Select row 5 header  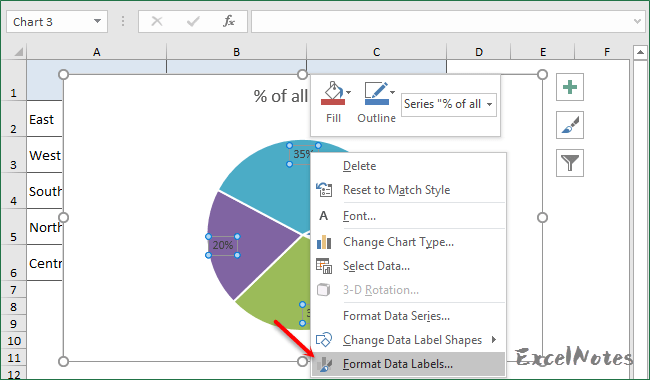[x=14, y=227]
